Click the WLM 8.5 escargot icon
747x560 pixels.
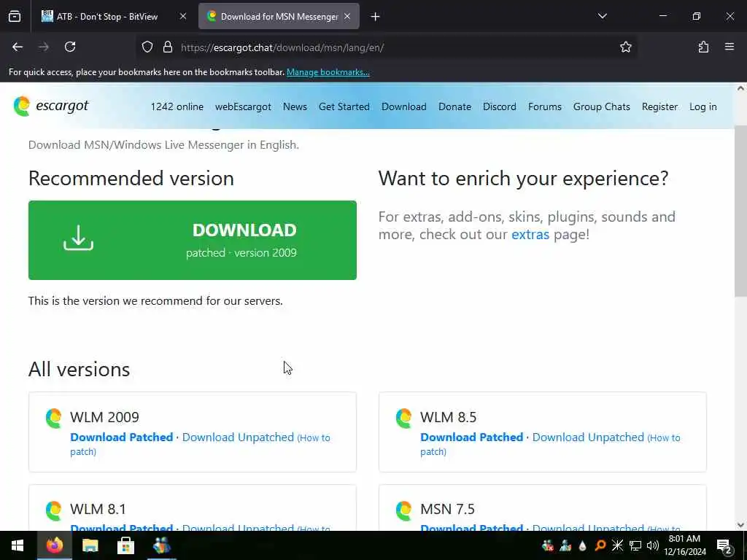click(x=404, y=418)
